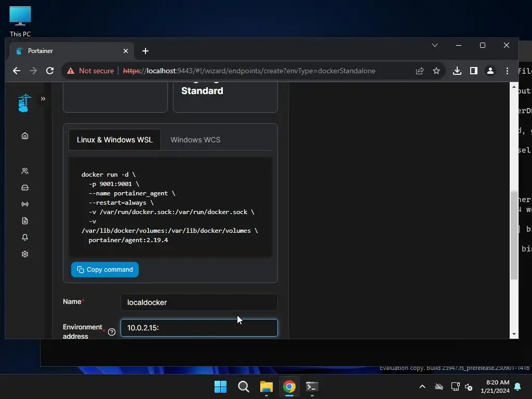Image resolution: width=532 pixels, height=399 pixels.
Task: Show hidden tray icons chevron
Action: [x=422, y=387]
